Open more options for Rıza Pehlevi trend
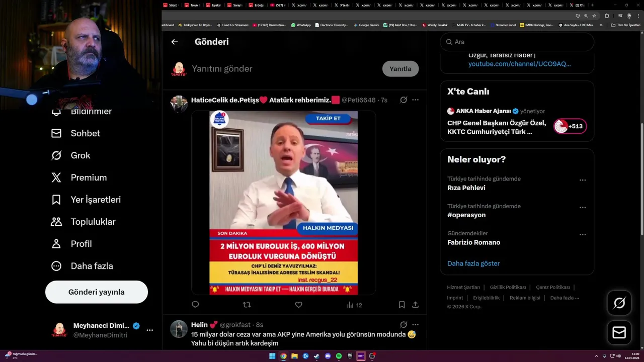The height and width of the screenshot is (362, 644). pos(583,180)
